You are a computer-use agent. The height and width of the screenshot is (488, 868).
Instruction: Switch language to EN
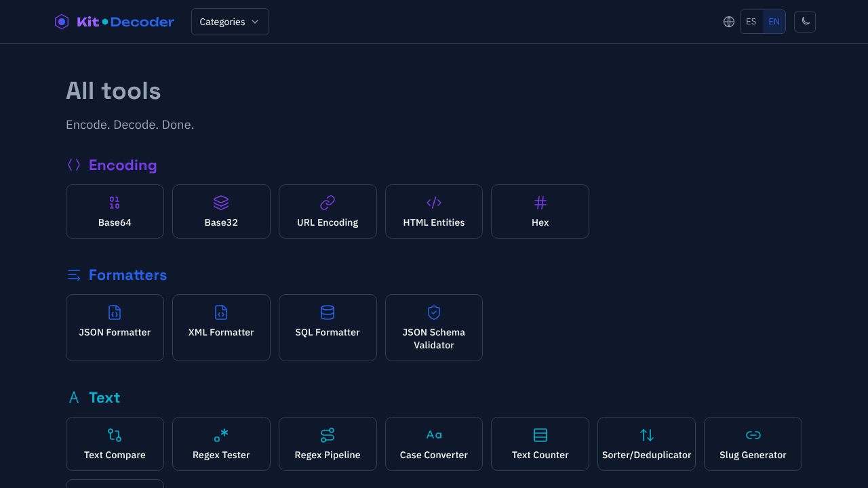[774, 22]
